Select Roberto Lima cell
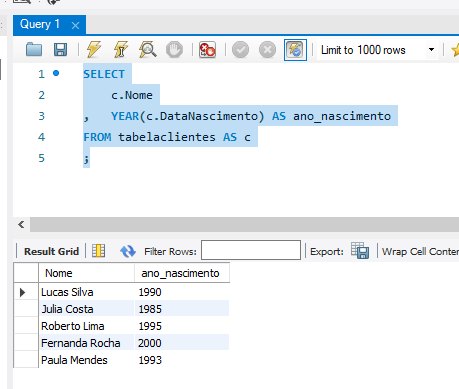459x389 pixels. click(x=86, y=326)
